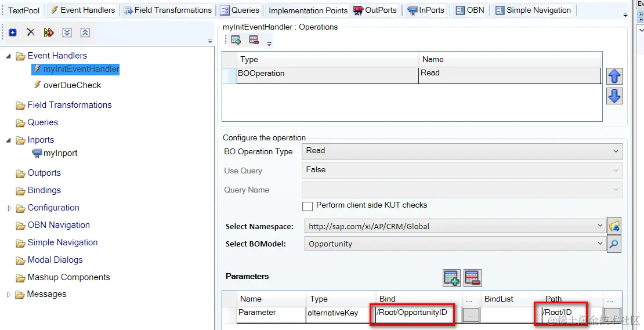
Task: Move operation down with blue arrow
Action: pyautogui.click(x=614, y=96)
